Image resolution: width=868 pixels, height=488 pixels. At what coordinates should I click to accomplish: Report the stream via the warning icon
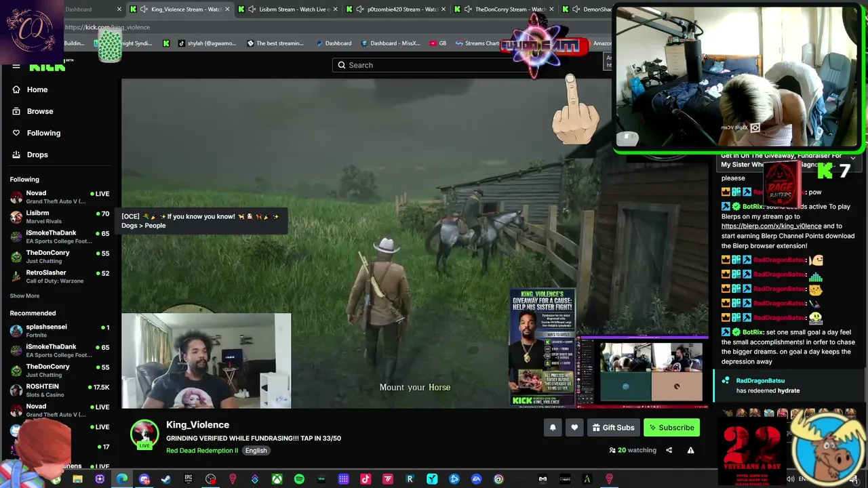(x=690, y=450)
